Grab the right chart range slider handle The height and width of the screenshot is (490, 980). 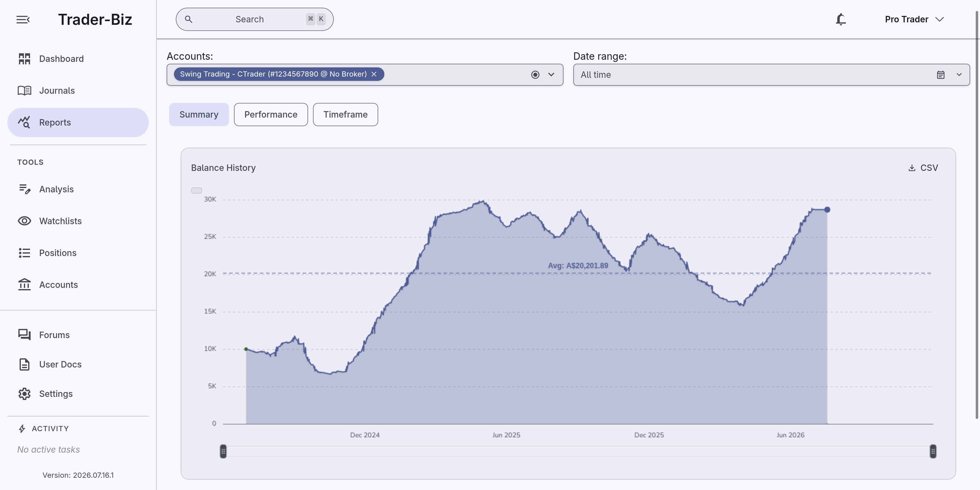click(933, 452)
